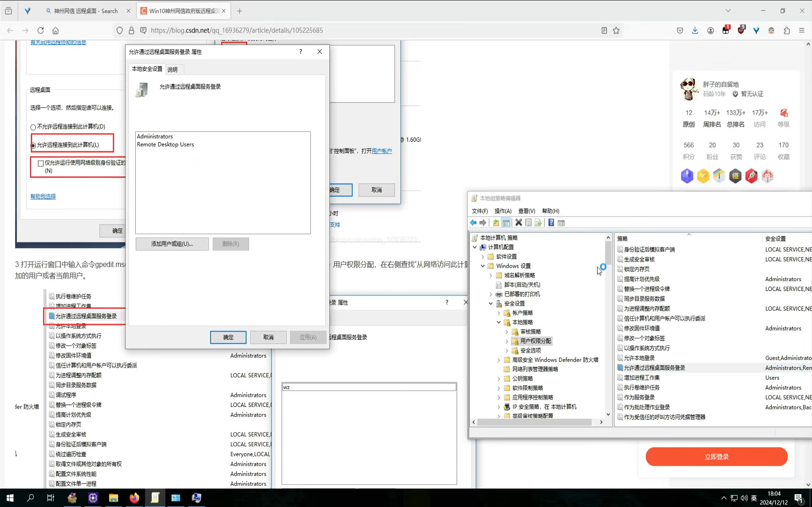Check 仅允许运行使用网络级别身份验证 checkbox
This screenshot has width=812, height=507.
(41, 163)
